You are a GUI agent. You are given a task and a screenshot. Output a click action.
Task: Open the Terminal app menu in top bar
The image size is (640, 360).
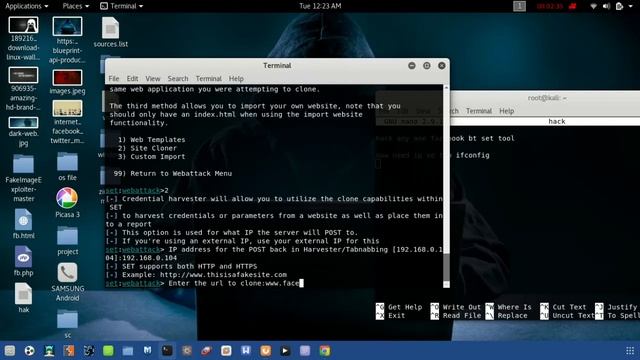pos(122,6)
